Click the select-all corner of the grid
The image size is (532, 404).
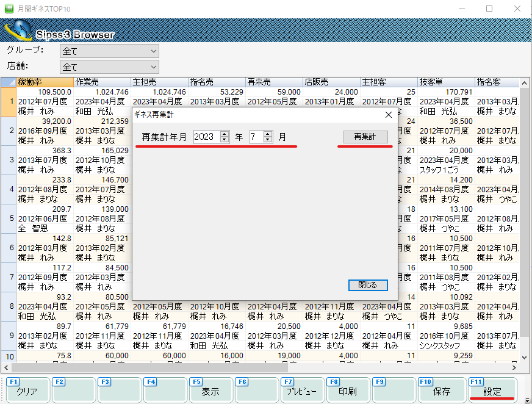(9, 82)
